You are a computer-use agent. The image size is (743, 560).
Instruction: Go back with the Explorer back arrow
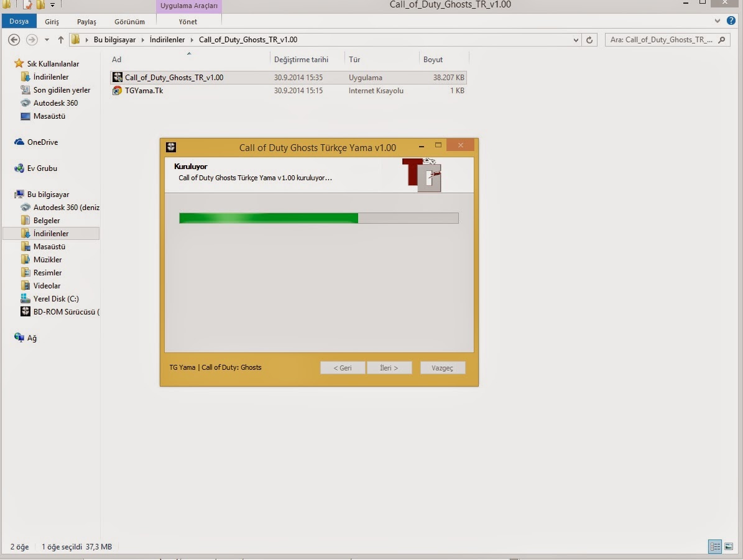point(14,40)
